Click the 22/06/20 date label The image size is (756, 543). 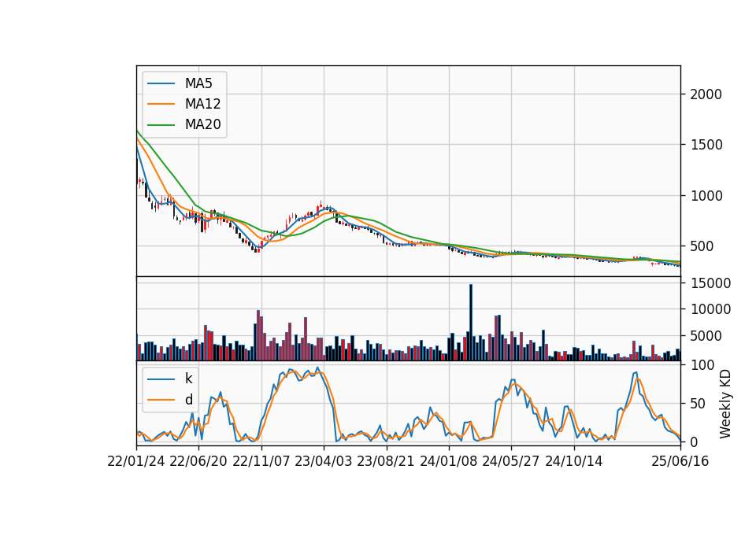click(x=198, y=461)
